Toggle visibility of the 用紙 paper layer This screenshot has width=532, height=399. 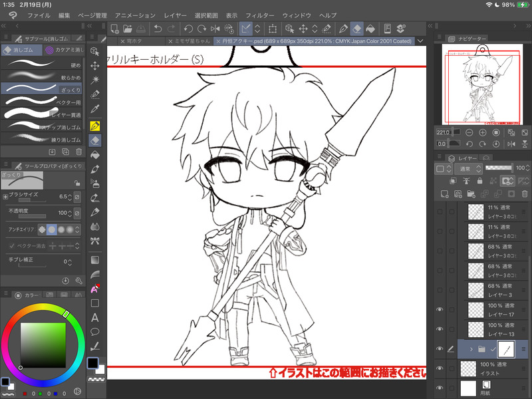pos(440,388)
